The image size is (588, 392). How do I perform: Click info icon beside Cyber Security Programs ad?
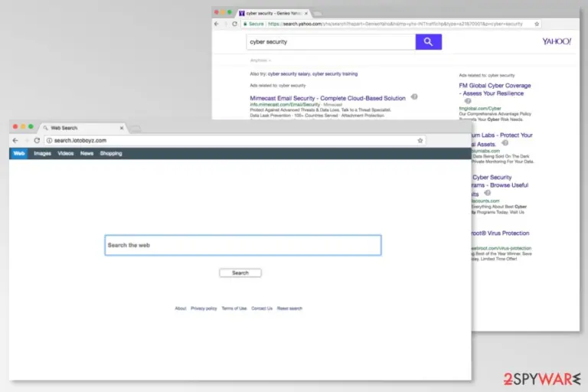tap(487, 193)
